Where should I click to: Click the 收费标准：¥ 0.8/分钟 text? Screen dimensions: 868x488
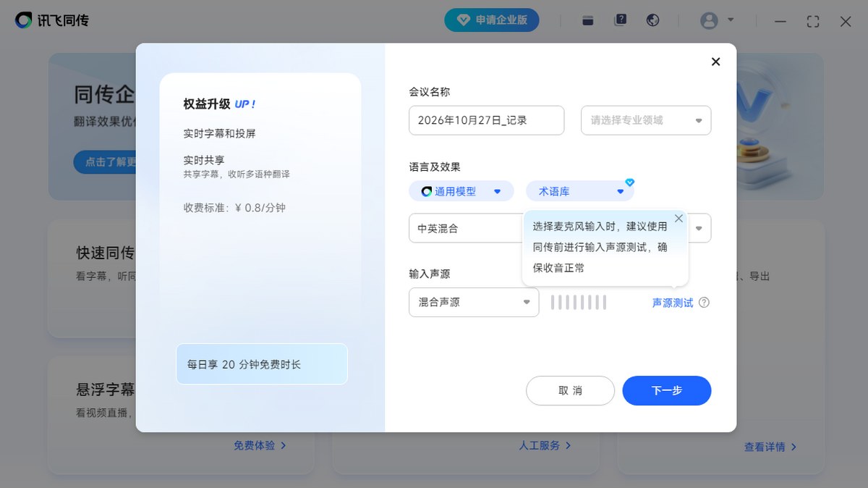[x=234, y=208]
